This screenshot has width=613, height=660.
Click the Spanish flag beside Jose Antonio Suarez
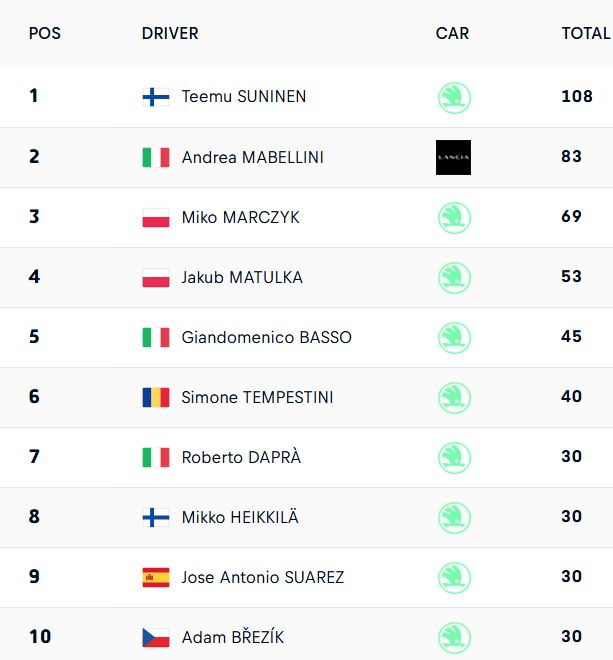(x=156, y=578)
